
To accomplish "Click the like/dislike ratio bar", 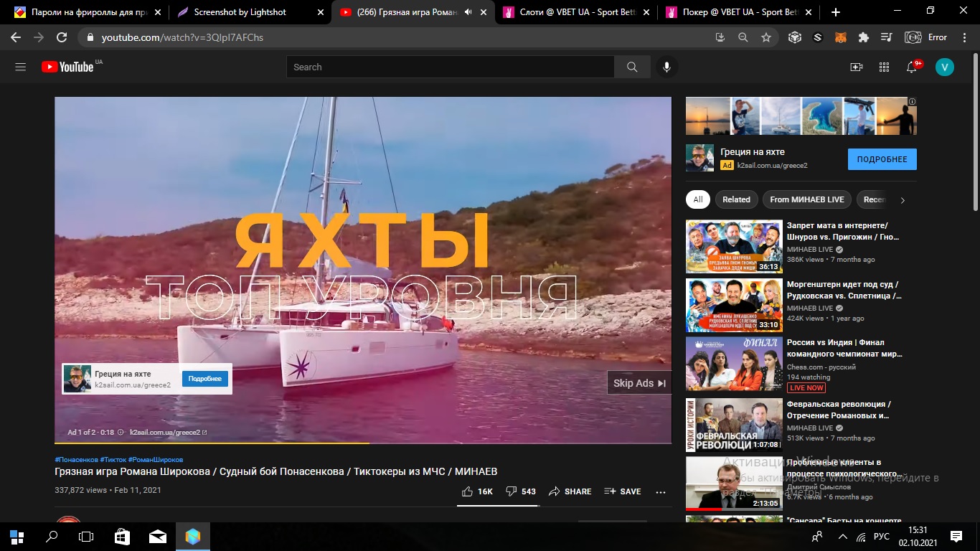I will point(498,505).
